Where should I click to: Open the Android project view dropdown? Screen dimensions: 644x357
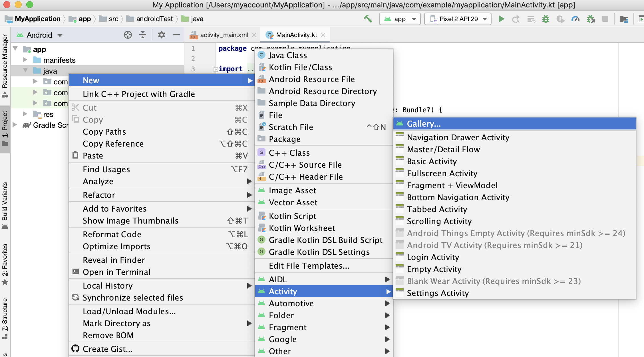pos(40,35)
